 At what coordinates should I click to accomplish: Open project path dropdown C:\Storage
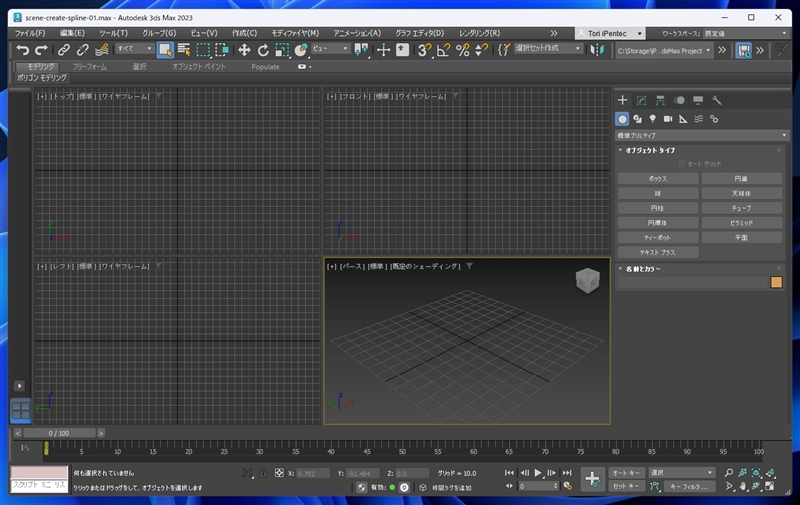[663, 51]
